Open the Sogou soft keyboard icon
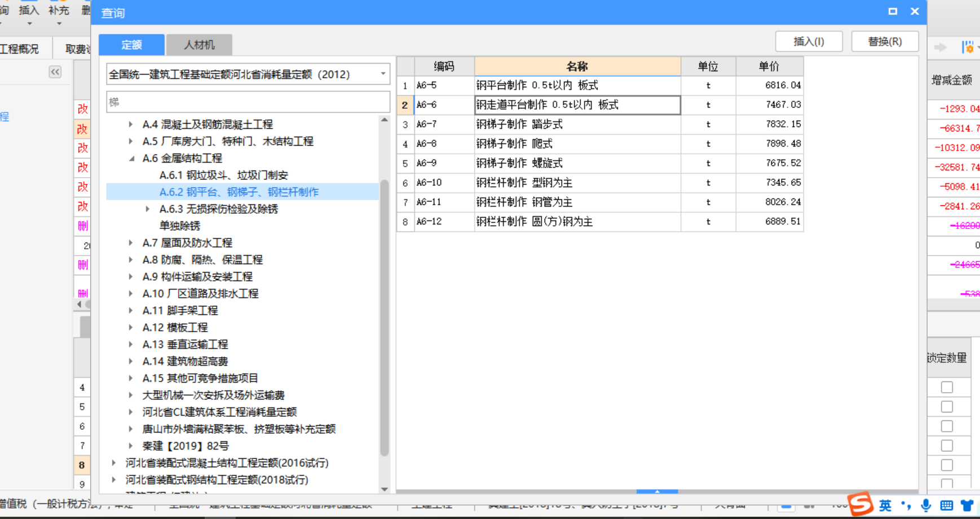 click(x=946, y=505)
